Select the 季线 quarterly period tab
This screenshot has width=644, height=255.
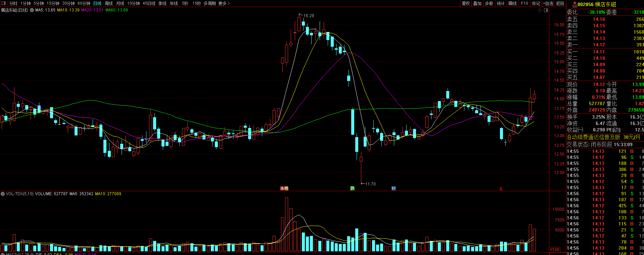click(x=163, y=3)
